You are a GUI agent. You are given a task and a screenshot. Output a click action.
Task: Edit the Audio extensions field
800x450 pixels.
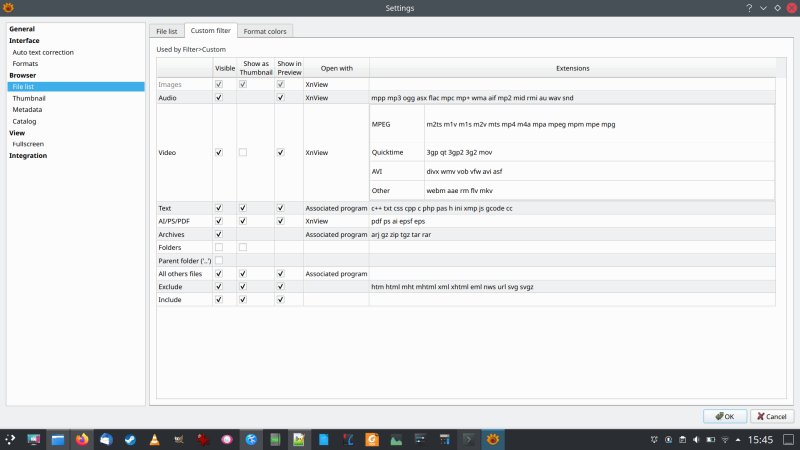tap(572, 97)
